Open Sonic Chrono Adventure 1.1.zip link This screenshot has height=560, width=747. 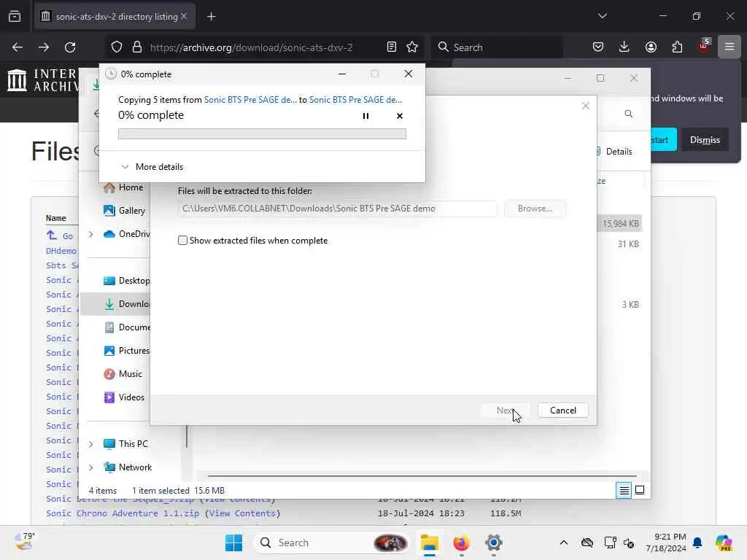[123, 513]
